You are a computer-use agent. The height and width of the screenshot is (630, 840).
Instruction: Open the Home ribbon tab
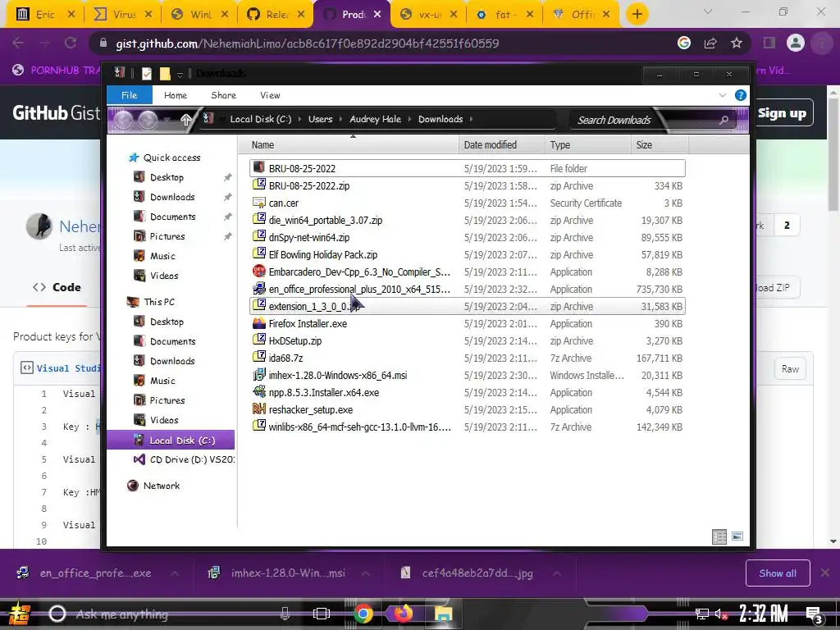pyautogui.click(x=176, y=95)
